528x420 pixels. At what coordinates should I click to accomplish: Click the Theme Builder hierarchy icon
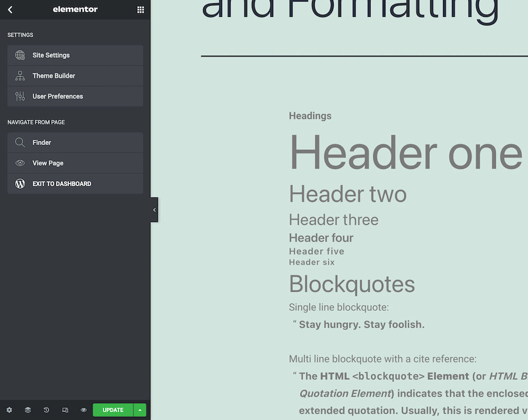click(20, 76)
